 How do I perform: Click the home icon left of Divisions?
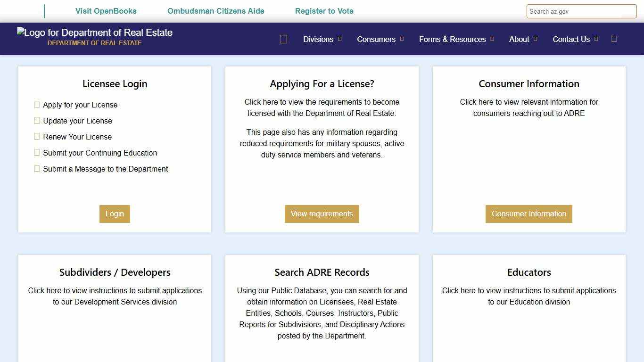(x=283, y=39)
